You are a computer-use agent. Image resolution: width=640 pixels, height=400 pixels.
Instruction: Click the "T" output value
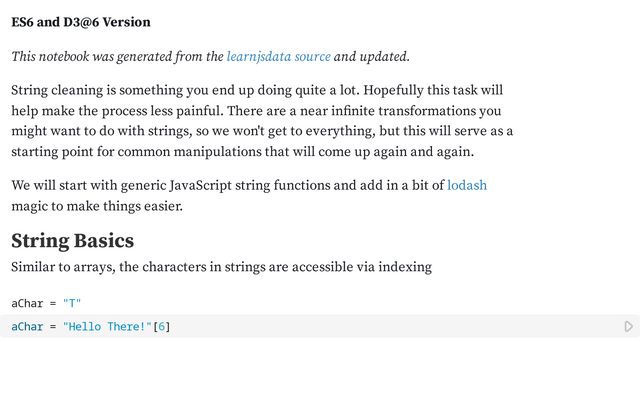click(72, 303)
